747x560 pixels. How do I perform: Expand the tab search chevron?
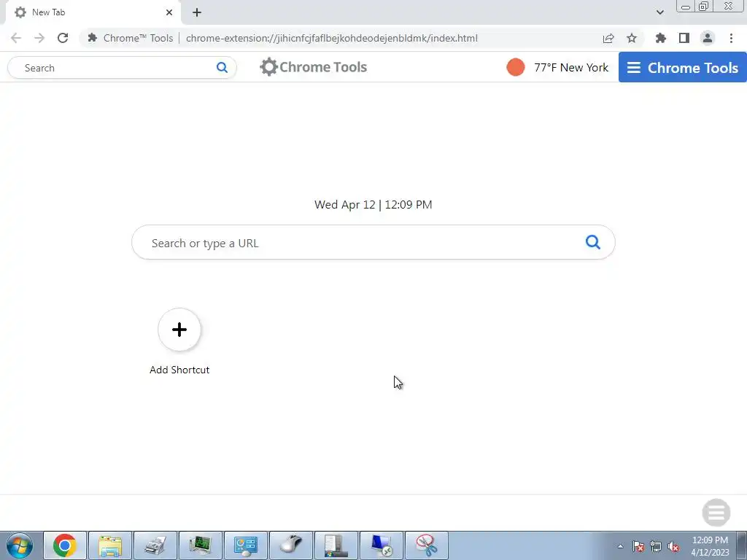[659, 12]
